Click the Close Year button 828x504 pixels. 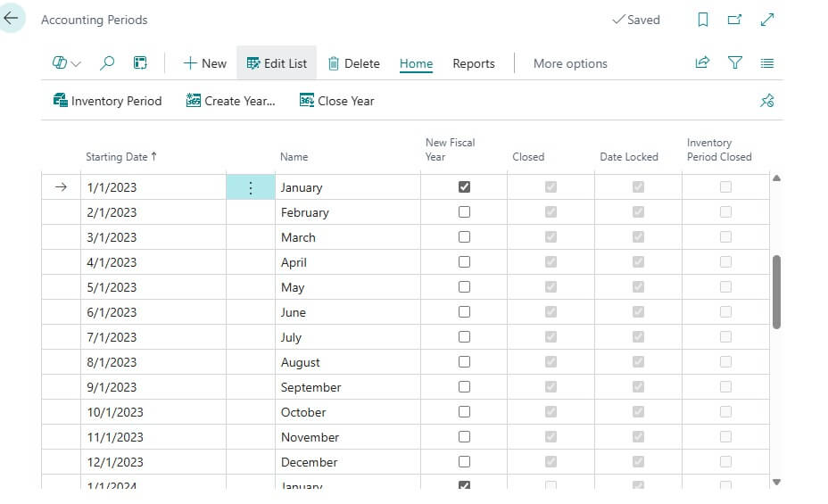pos(336,101)
